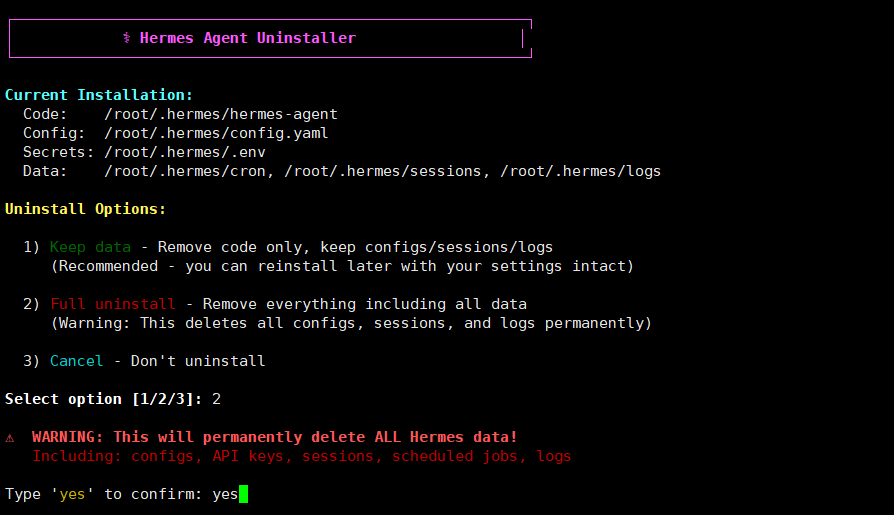Click the entered value after Select option

[x=216, y=399]
